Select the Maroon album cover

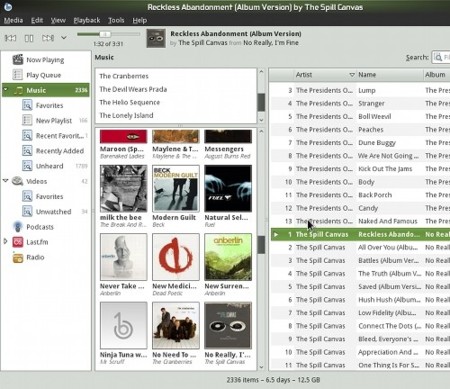pyautogui.click(x=123, y=137)
